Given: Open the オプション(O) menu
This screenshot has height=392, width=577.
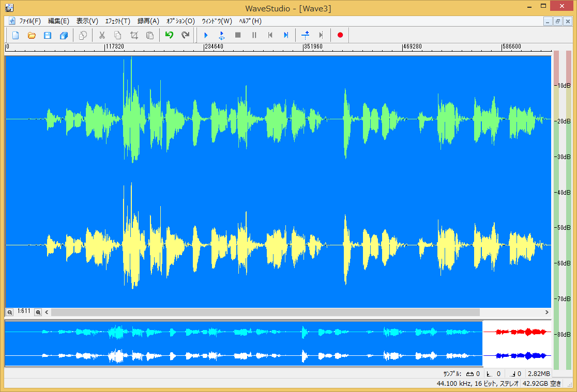Looking at the screenshot, I should [180, 21].
